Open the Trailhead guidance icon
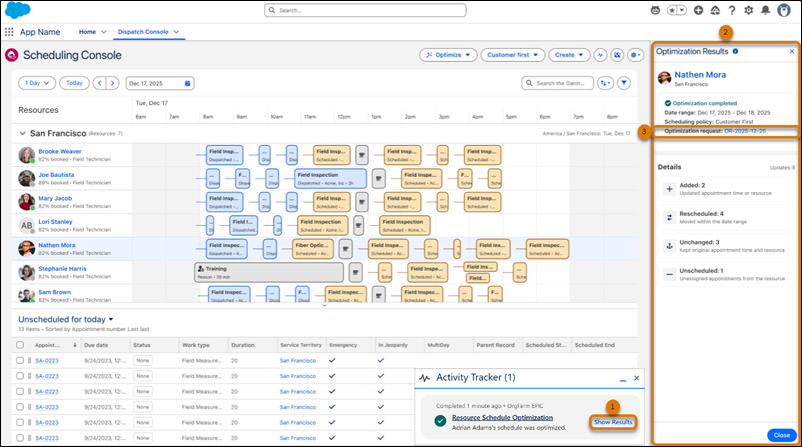This screenshot has height=447, width=802. click(715, 10)
